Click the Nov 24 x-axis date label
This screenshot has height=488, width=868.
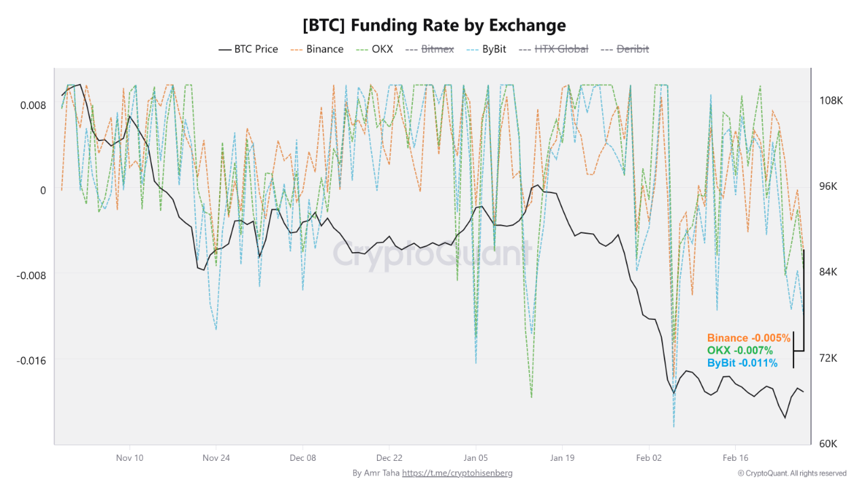(216, 457)
